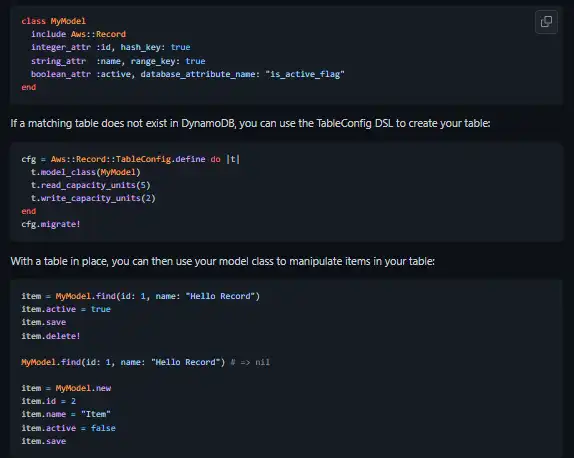
Task: Click the MyModel.find line returning nil
Action: pyautogui.click(x=146, y=362)
